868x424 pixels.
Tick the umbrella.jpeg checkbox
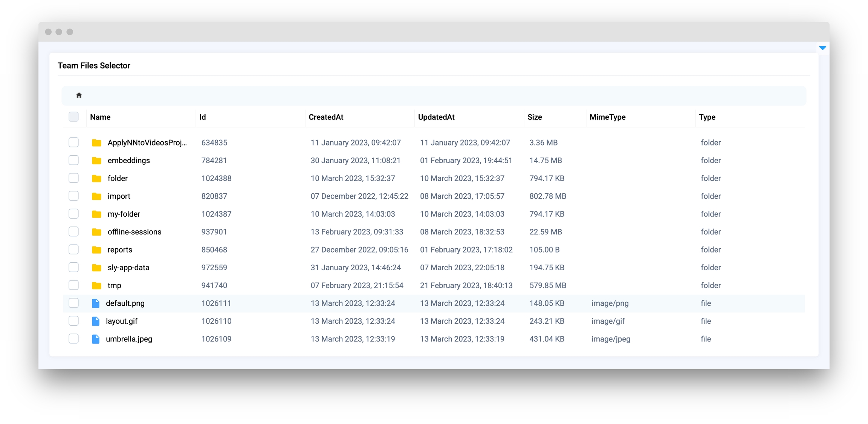(73, 338)
